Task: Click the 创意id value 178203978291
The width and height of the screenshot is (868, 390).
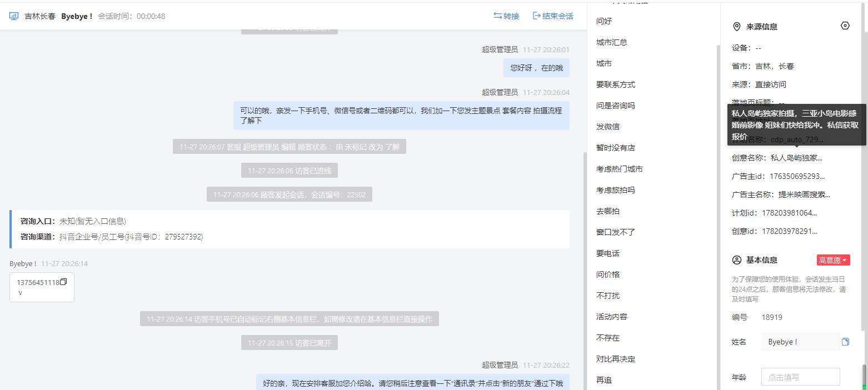Action: [x=789, y=231]
